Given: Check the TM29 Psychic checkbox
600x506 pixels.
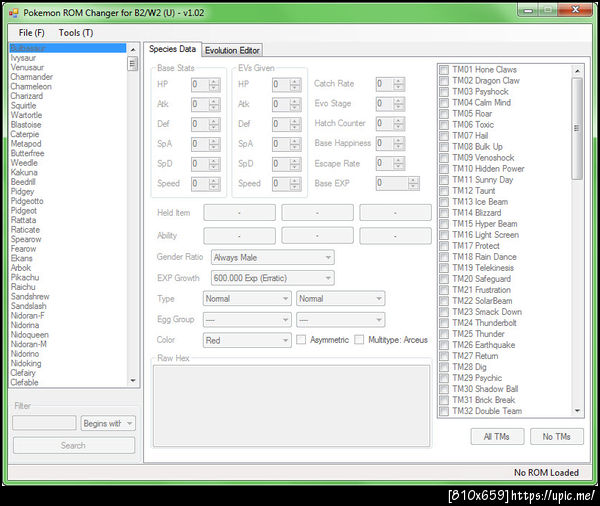Looking at the screenshot, I should (444, 378).
